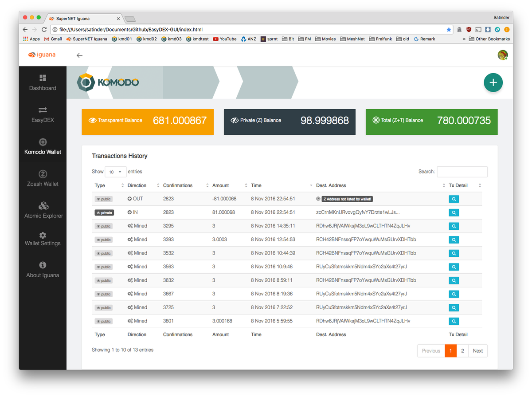View tx detail for 3667 confirmations row
Screen dimensions: 532x397
click(454, 294)
